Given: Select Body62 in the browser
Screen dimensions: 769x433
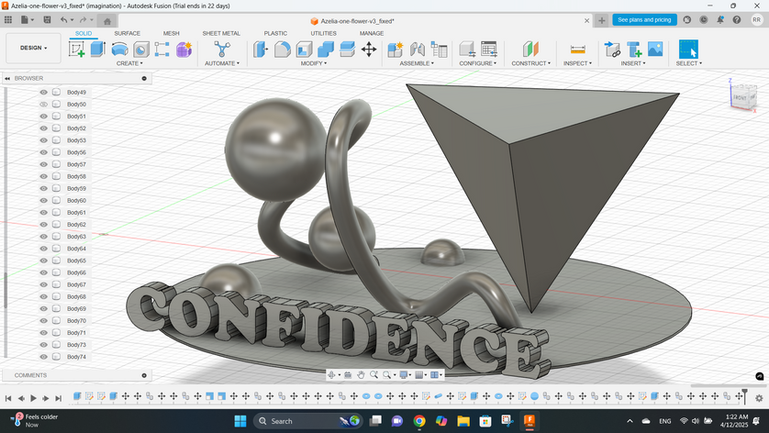Looking at the screenshot, I should [77, 225].
